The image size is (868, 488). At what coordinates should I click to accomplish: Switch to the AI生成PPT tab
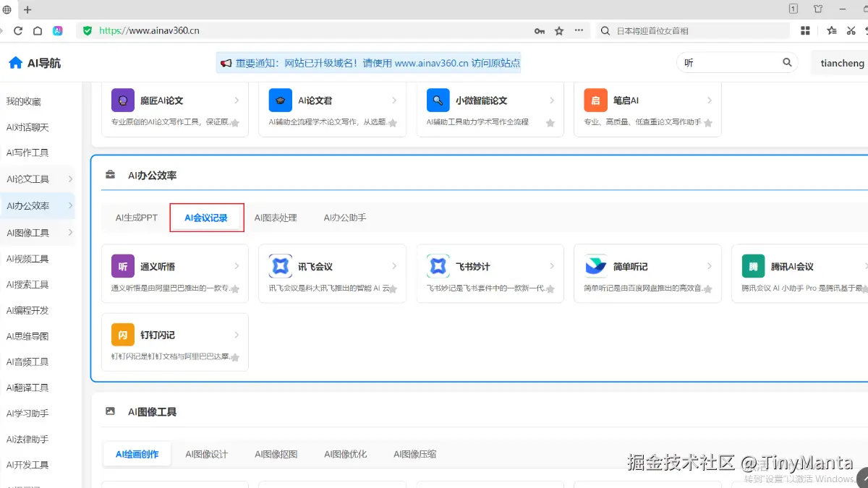click(x=135, y=217)
